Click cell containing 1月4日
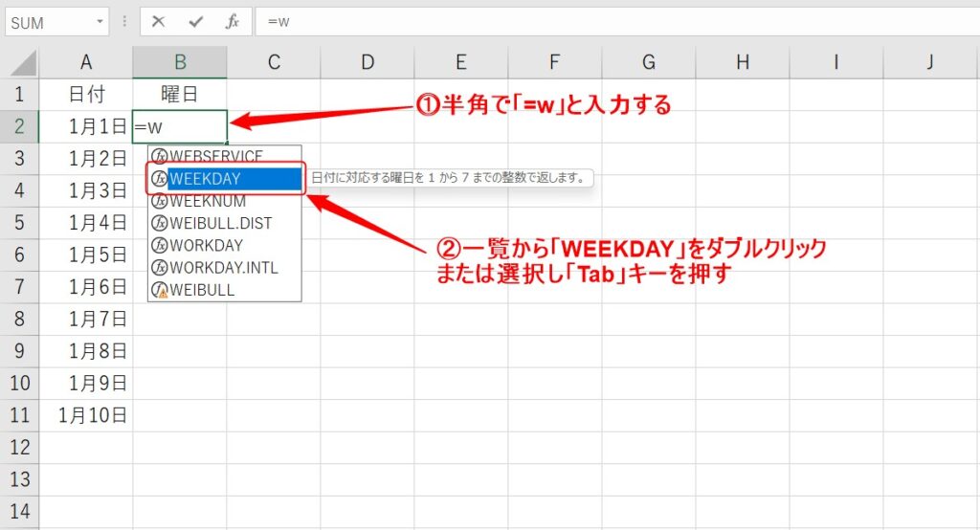The width and height of the screenshot is (980, 530). coord(86,223)
